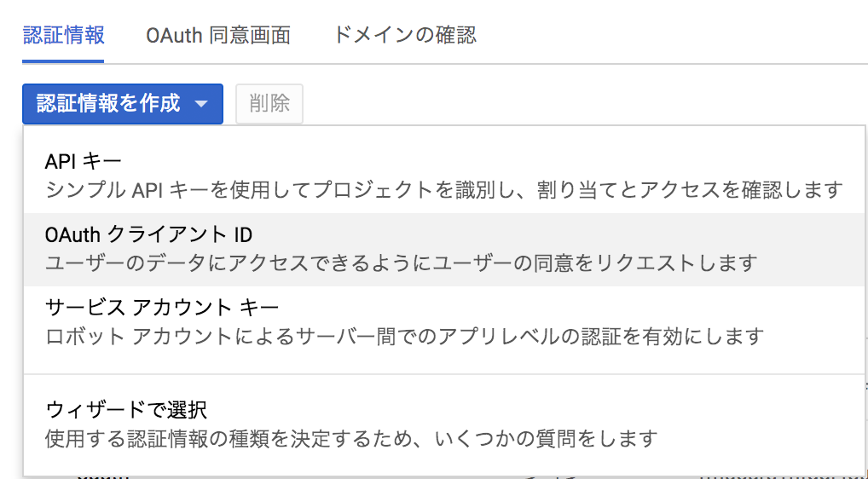Click the blue 認証情報を作成 button label
868x479 pixels.
(108, 103)
